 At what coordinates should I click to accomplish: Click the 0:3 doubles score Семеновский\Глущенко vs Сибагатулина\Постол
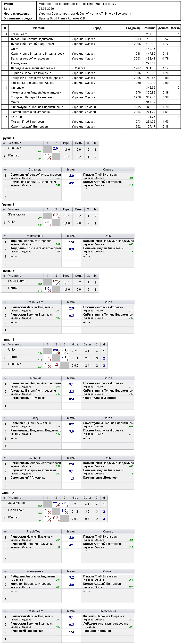pos(71,399)
